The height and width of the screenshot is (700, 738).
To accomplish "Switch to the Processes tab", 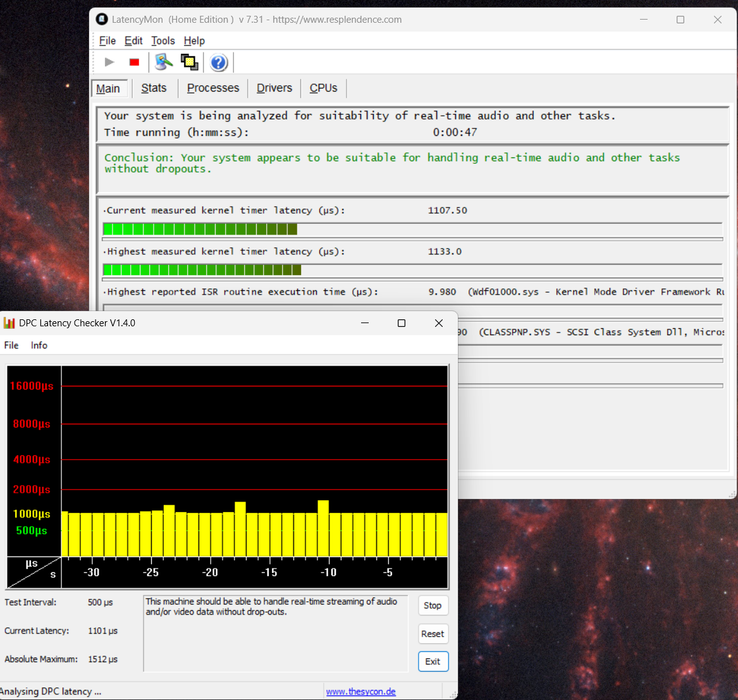I will click(x=213, y=88).
